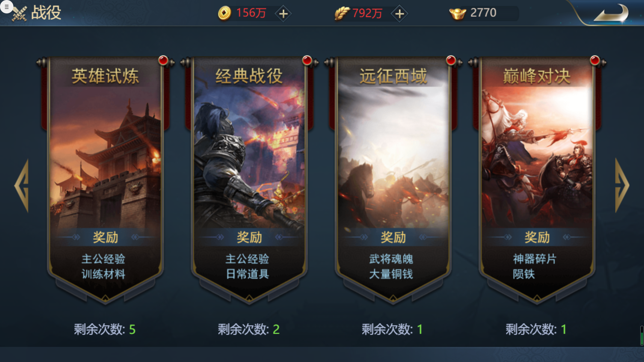Add more copper coins with plus button
This screenshot has height=362, width=644.
pos(283,14)
